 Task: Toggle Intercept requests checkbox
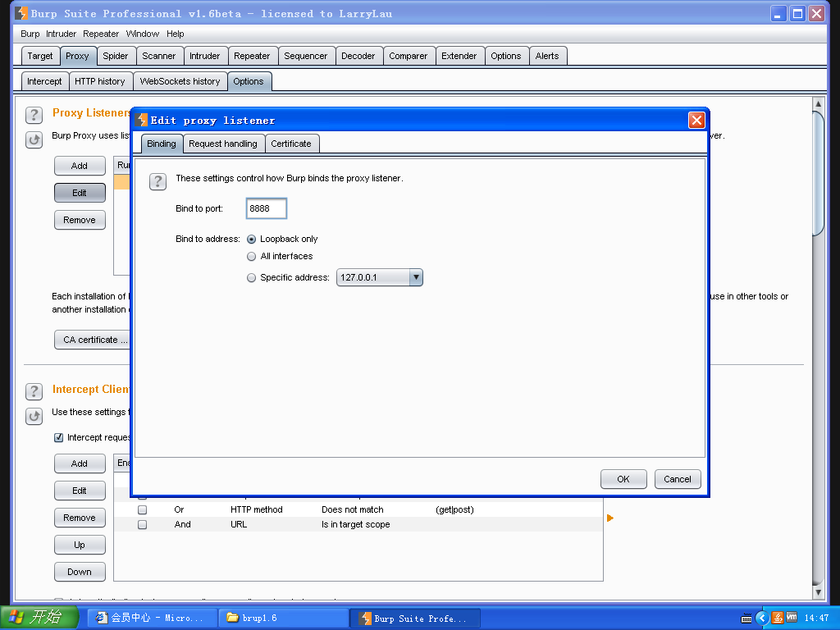[x=59, y=438]
